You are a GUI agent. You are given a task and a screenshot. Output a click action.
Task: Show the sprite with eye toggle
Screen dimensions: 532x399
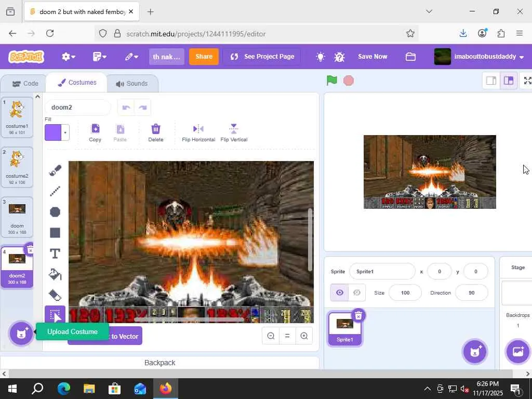(x=339, y=292)
